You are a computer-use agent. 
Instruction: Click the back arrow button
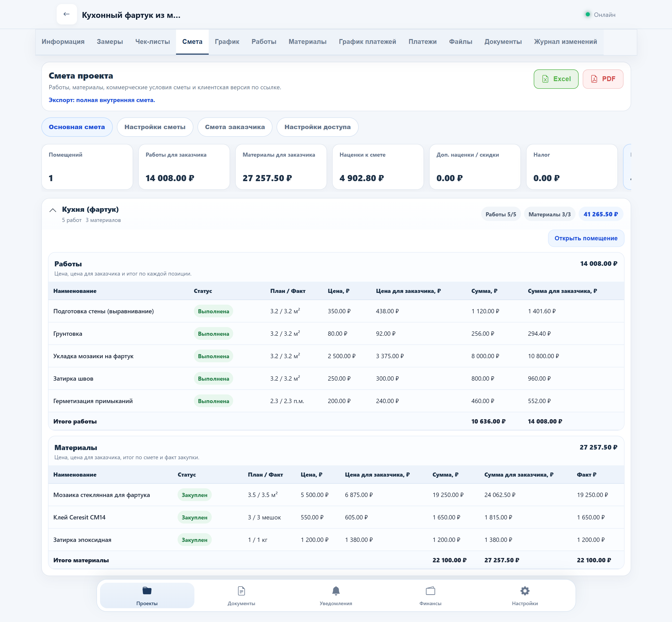tap(67, 14)
